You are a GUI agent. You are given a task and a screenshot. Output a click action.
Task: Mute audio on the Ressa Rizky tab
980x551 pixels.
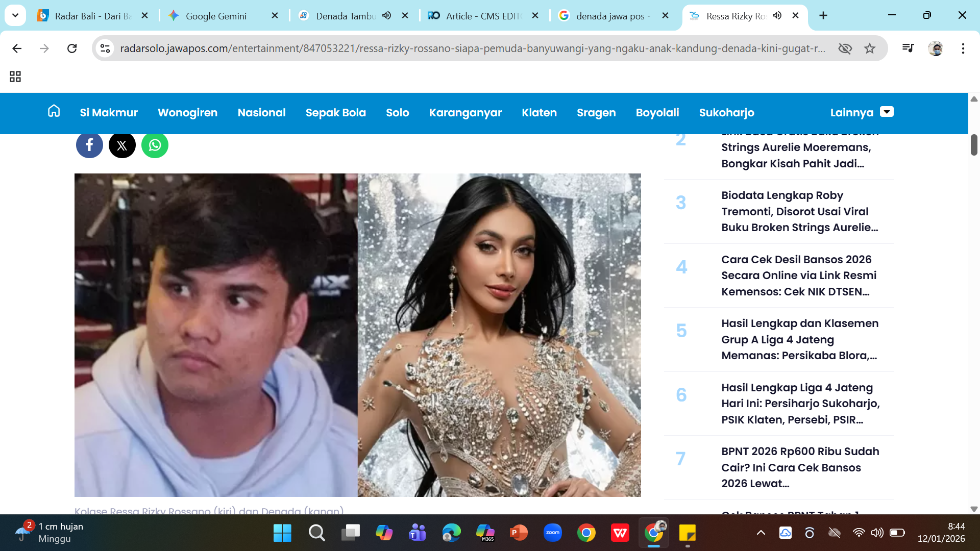pyautogui.click(x=777, y=16)
